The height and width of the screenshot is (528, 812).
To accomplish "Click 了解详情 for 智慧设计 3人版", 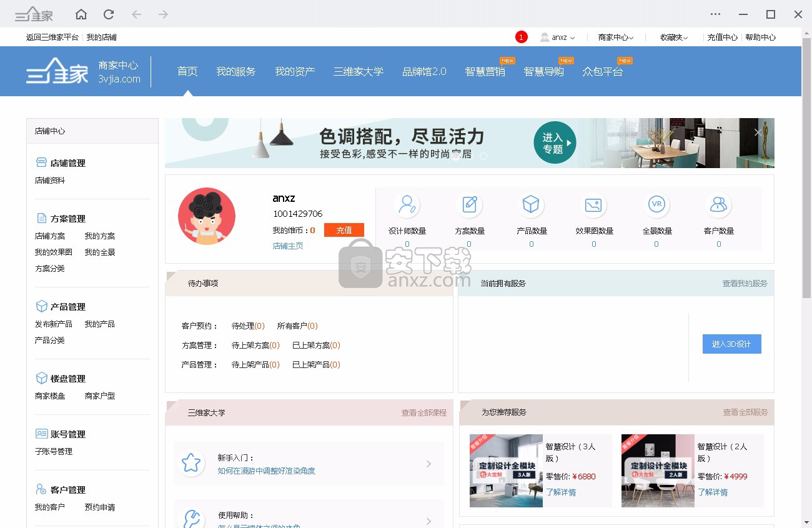I will coord(561,492).
